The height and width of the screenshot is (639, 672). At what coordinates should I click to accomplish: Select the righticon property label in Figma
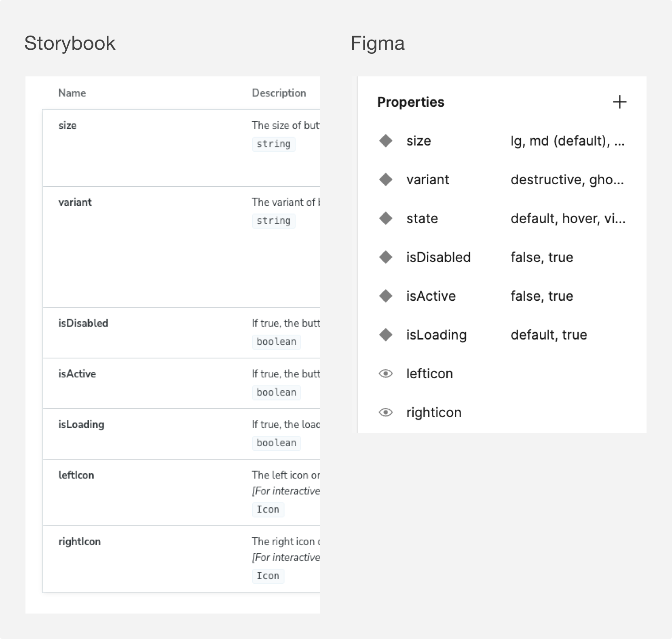[434, 413]
